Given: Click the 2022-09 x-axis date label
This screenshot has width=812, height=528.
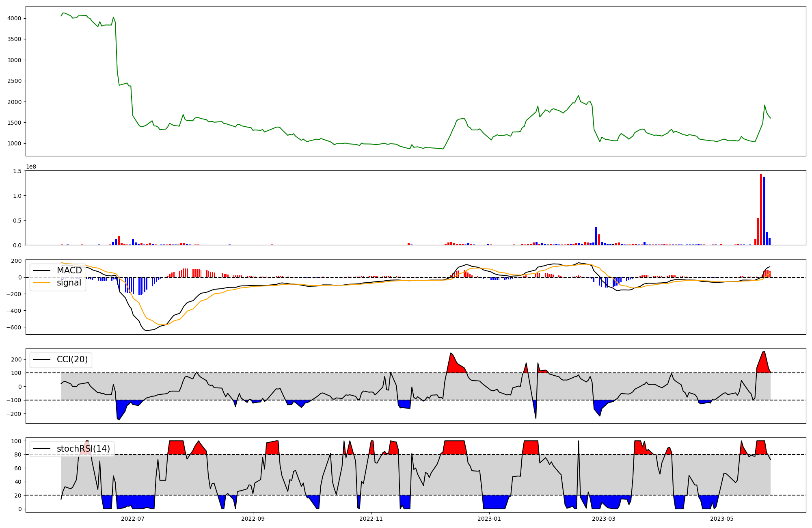Looking at the screenshot, I should [x=253, y=519].
